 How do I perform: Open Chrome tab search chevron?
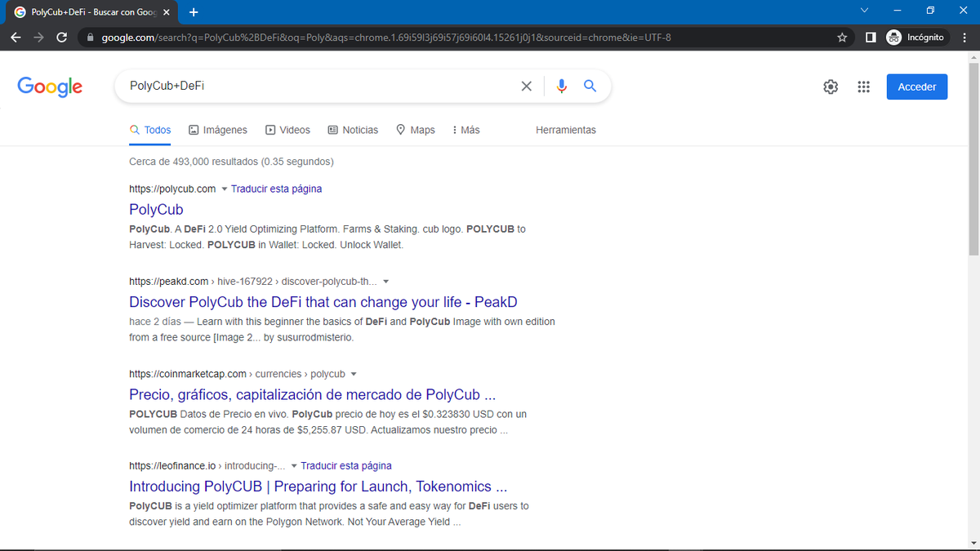pos(865,11)
